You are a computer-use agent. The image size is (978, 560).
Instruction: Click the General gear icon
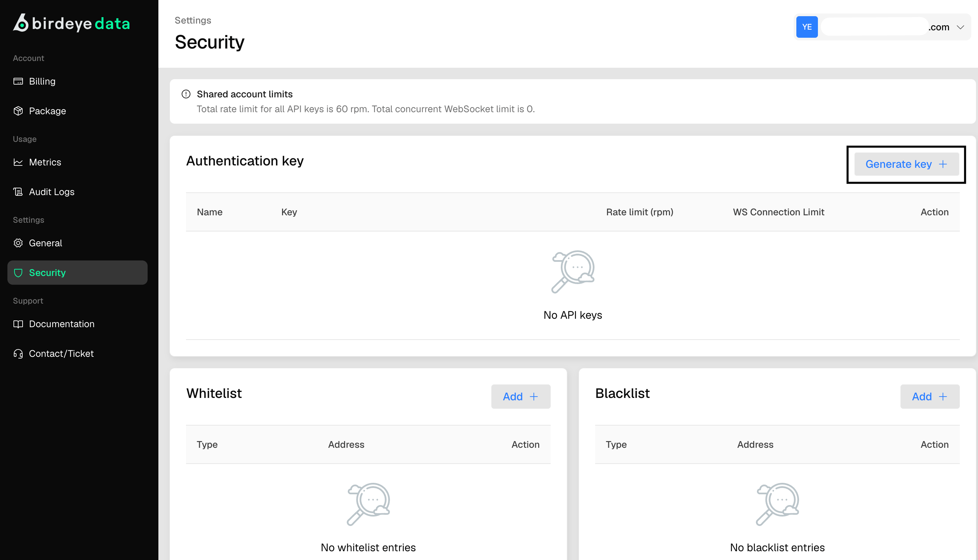(18, 243)
